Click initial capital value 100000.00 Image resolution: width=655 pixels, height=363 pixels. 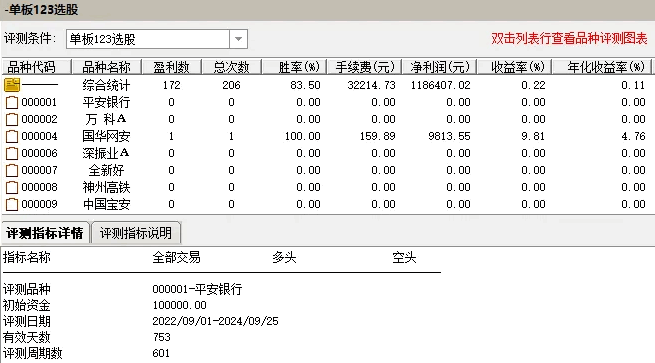[179, 305]
